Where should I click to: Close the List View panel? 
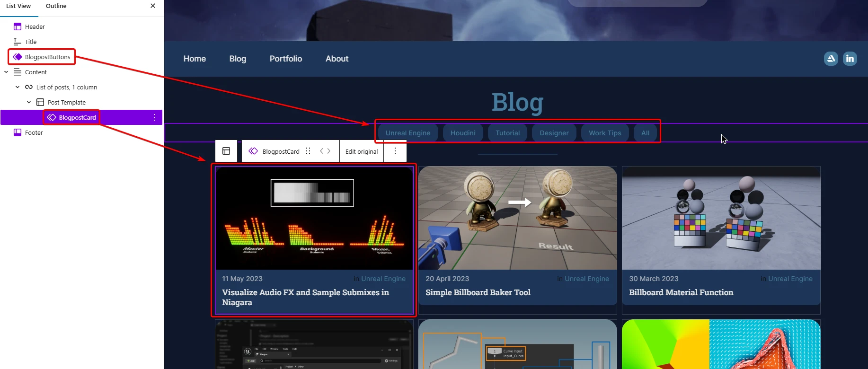point(153,6)
